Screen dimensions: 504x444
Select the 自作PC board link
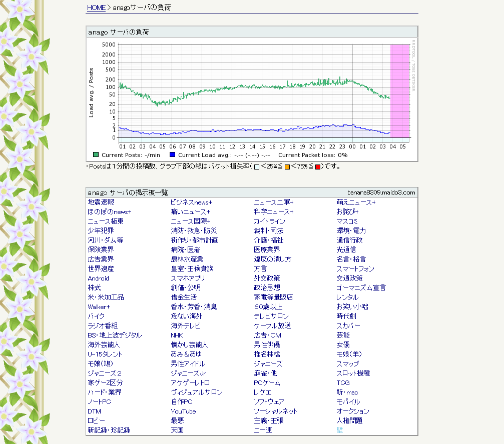coord(182,402)
